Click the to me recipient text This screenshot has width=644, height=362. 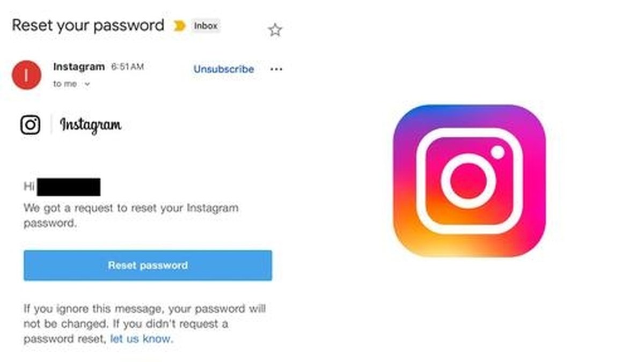click(x=65, y=84)
